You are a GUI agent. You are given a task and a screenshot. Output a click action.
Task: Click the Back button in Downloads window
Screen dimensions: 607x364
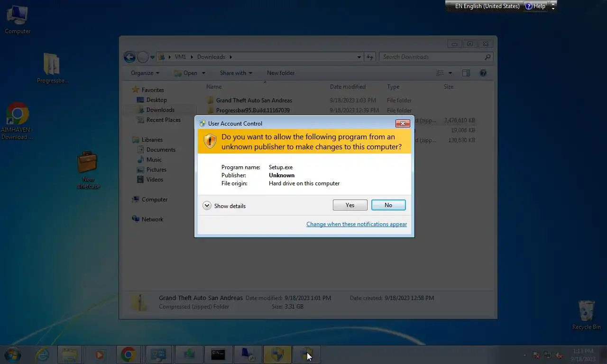(129, 57)
